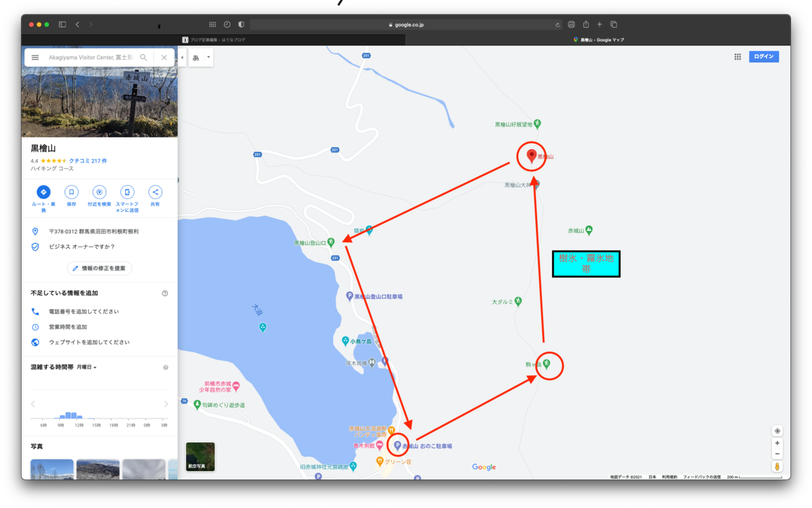The image size is (812, 508).
Task: Open the あ input tools dropdown arrow
Action: point(208,58)
